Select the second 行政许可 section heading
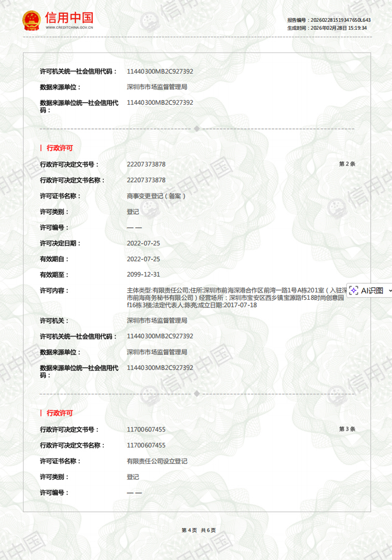Viewport: 392px width, 560px height. pos(60,148)
